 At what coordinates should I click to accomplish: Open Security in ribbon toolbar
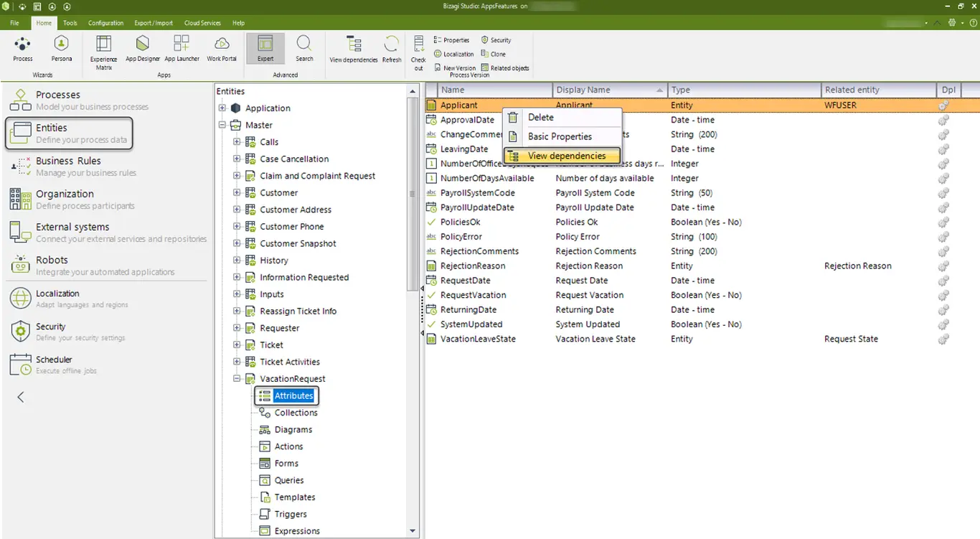tap(496, 40)
